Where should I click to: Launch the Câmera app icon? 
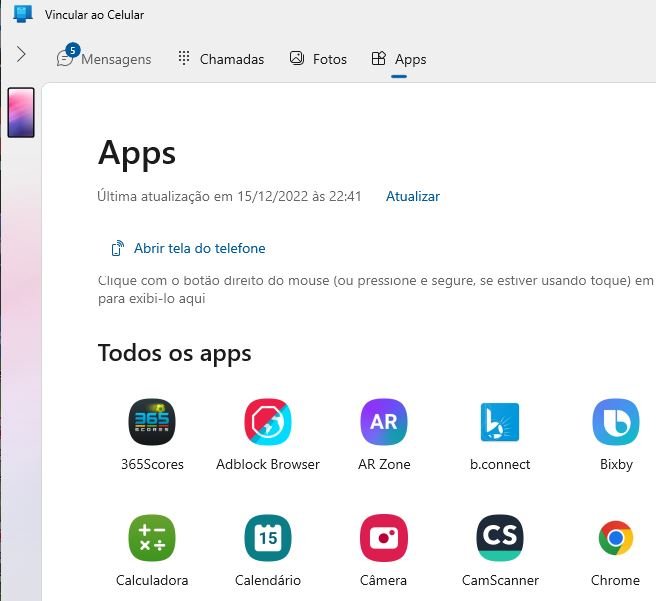(x=384, y=538)
